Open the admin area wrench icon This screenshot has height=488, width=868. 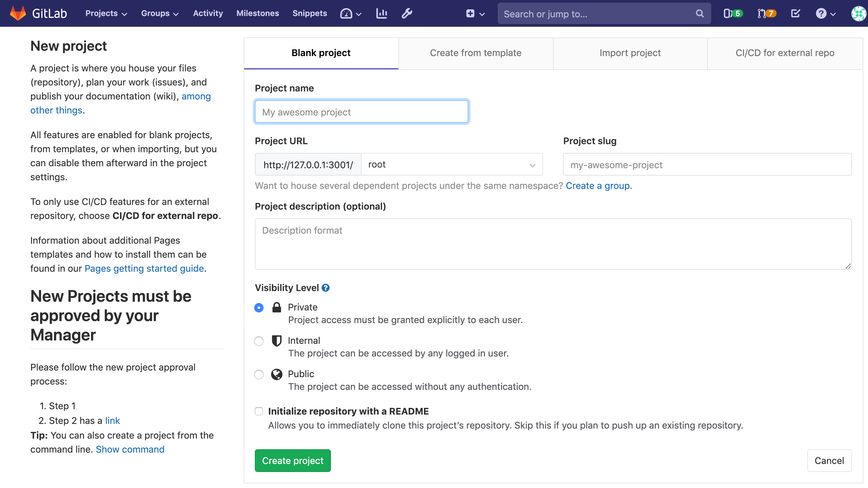pyautogui.click(x=407, y=13)
